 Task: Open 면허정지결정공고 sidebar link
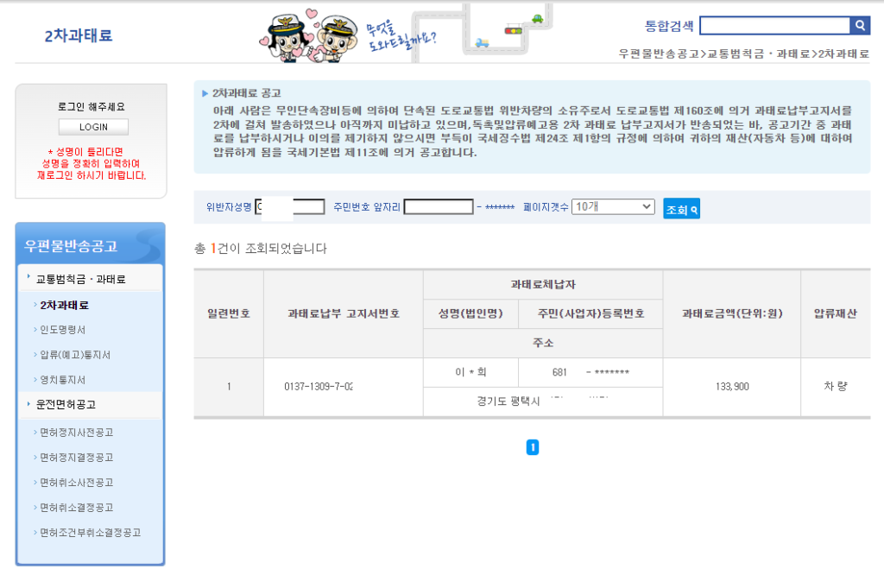coord(76,457)
